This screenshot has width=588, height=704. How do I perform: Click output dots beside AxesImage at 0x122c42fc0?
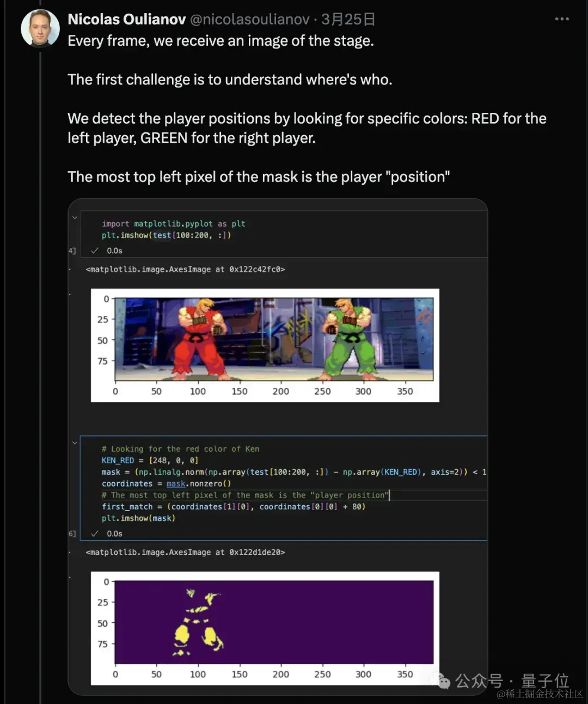pyautogui.click(x=70, y=269)
